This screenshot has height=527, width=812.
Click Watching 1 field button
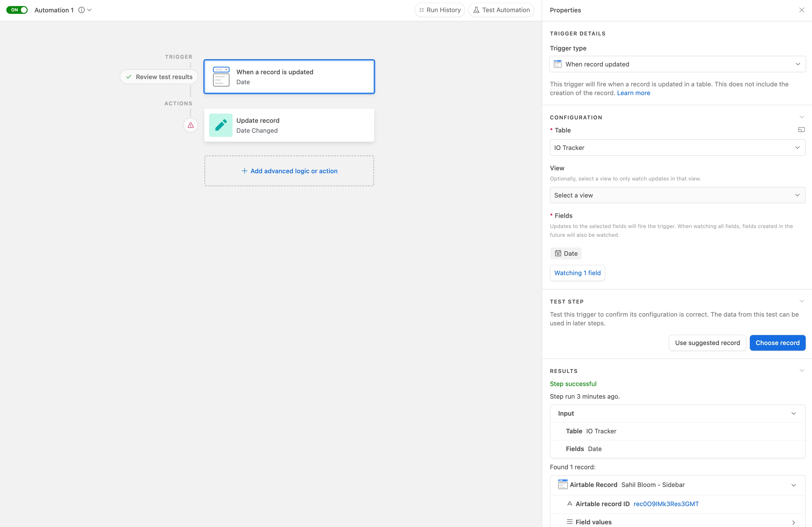(x=577, y=273)
